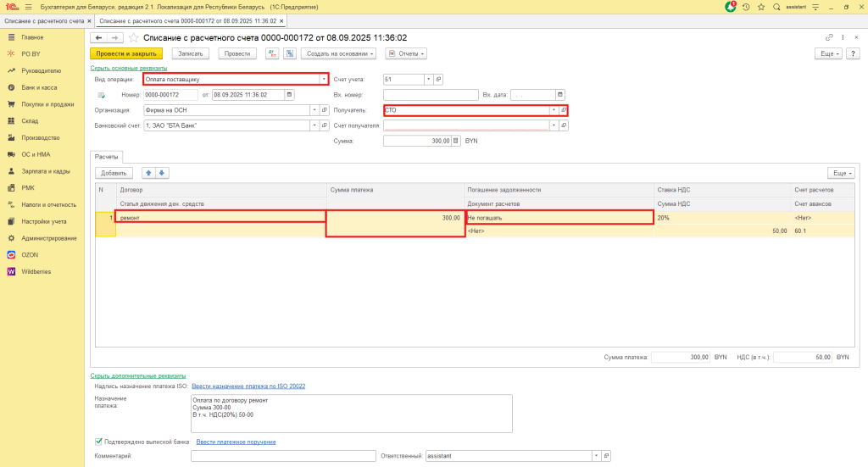Click Скрыть основные реквизиты link
This screenshot has width=868, height=467.
coord(129,68)
